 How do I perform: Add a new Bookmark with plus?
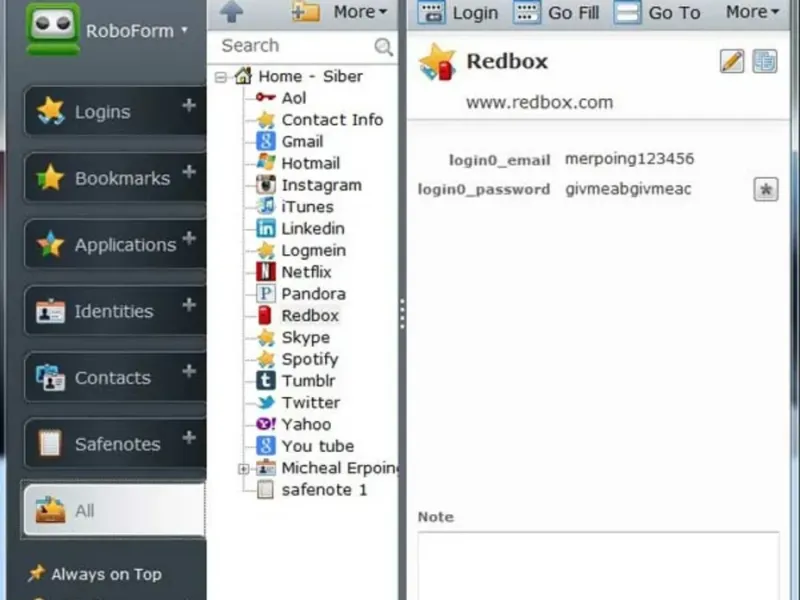click(x=189, y=171)
